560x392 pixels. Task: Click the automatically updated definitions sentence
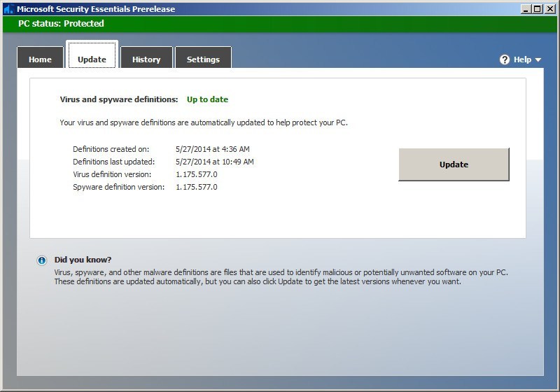click(x=204, y=122)
